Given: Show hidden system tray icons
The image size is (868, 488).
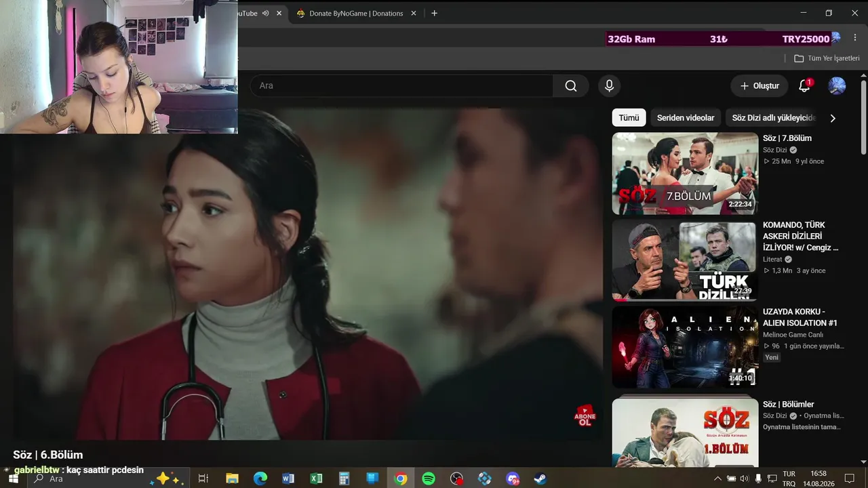Looking at the screenshot, I should click(x=717, y=479).
